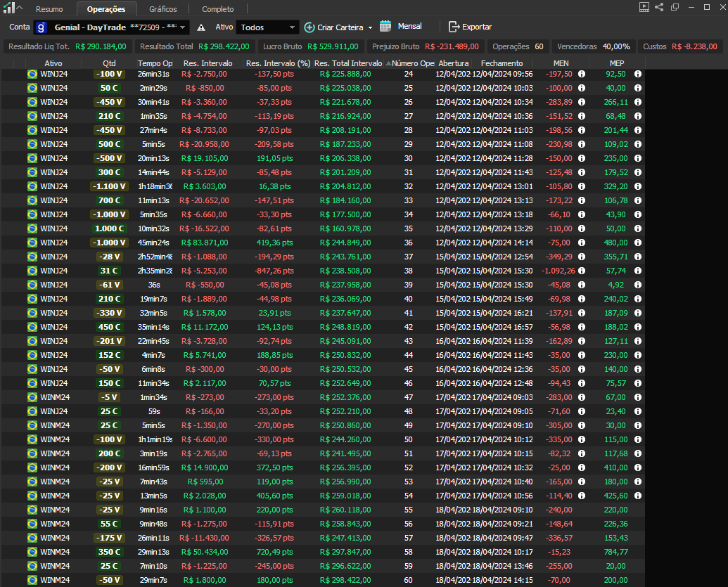This screenshot has height=587, width=728.
Task: Click the Mensal calendar icon
Action: (x=385, y=27)
